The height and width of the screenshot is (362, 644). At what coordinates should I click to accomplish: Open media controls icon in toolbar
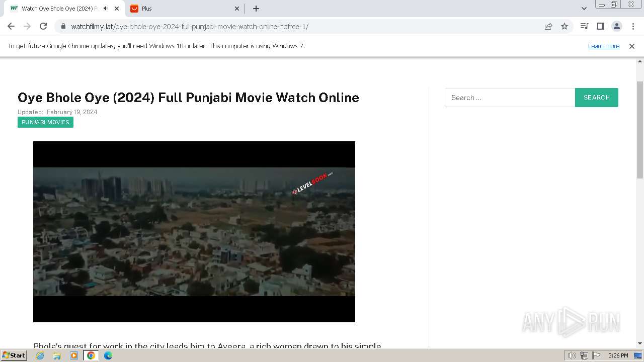pyautogui.click(x=584, y=26)
